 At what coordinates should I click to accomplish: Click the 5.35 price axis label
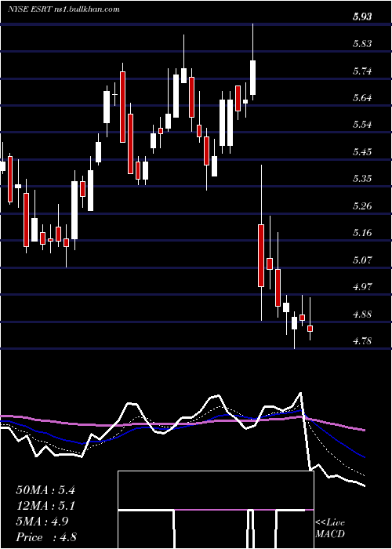tap(362, 179)
